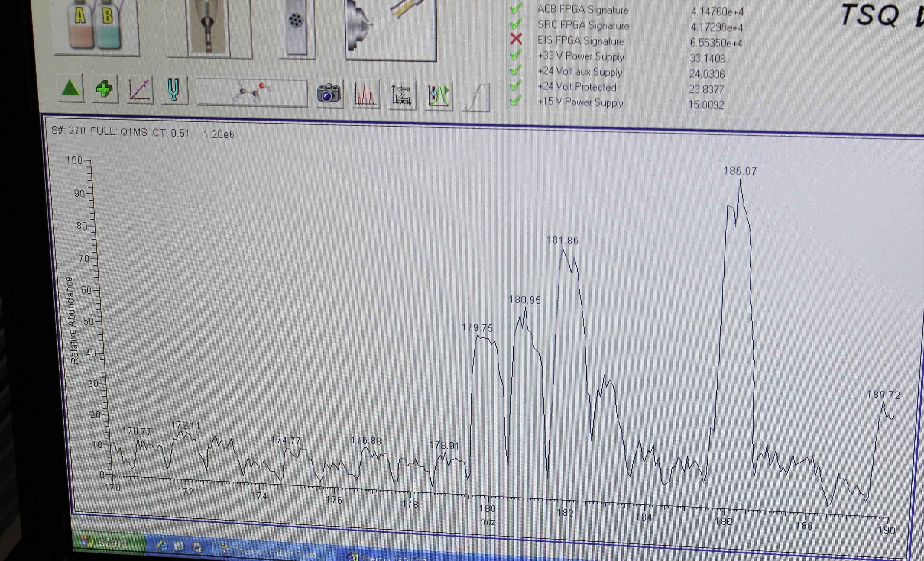924x561 pixels.
Task: Select the +24 Volt Protected status row
Action: (x=617, y=88)
